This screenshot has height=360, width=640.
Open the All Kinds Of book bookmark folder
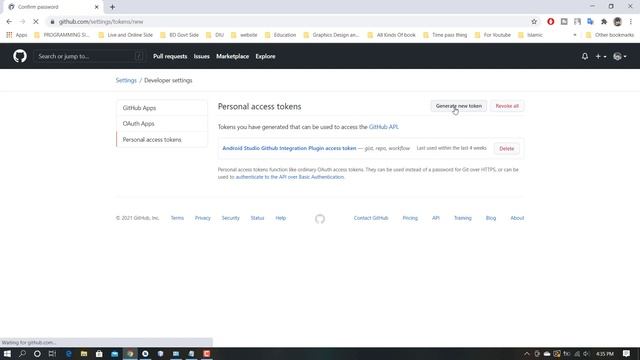pos(391,35)
